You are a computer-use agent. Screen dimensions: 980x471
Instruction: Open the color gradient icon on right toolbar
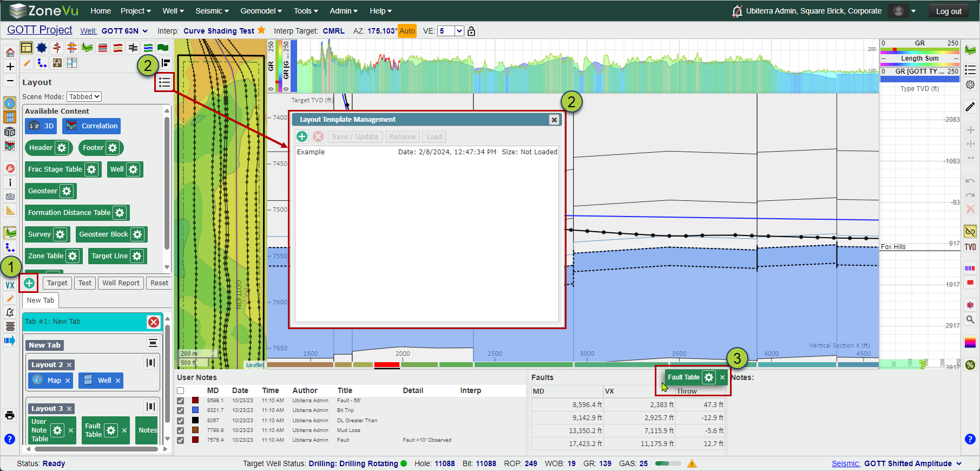tap(970, 342)
